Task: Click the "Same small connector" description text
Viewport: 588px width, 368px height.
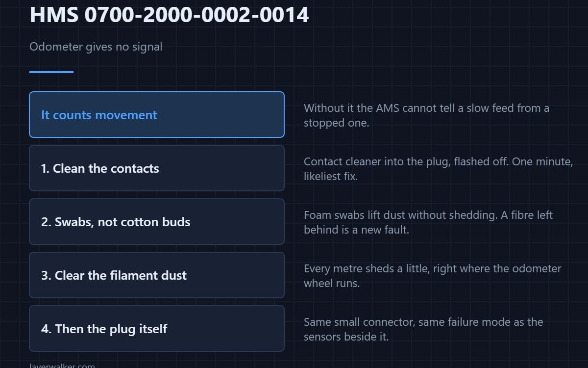Action: click(423, 329)
